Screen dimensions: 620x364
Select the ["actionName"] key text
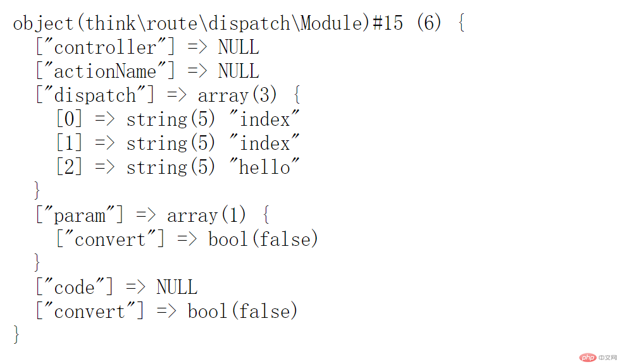click(x=105, y=71)
